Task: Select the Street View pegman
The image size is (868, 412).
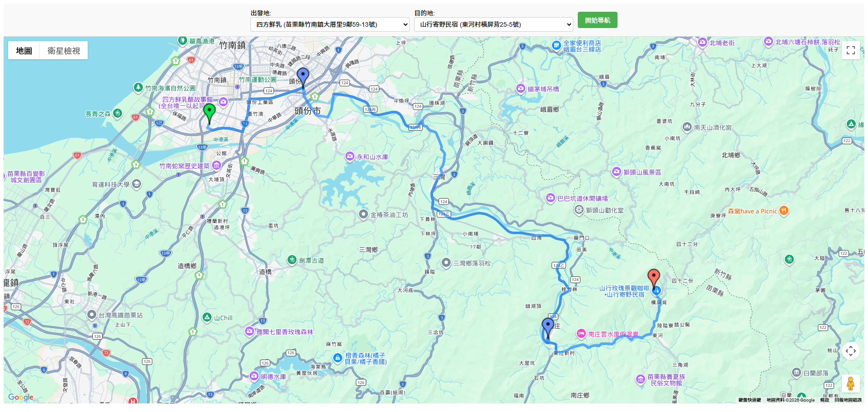Action: [850, 384]
